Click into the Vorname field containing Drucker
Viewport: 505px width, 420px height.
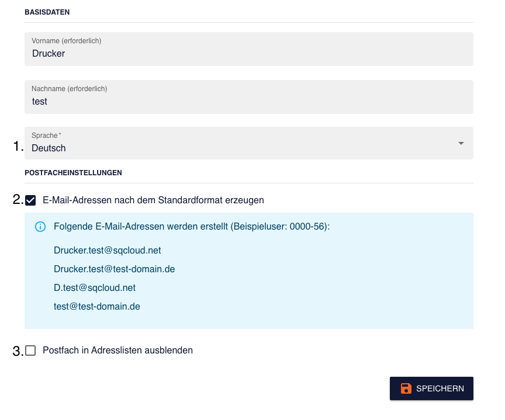[248, 54]
